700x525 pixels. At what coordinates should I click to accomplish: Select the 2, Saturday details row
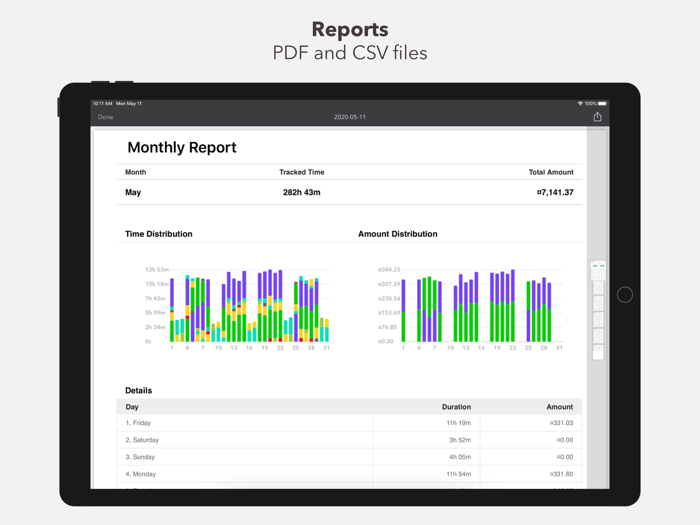point(349,440)
